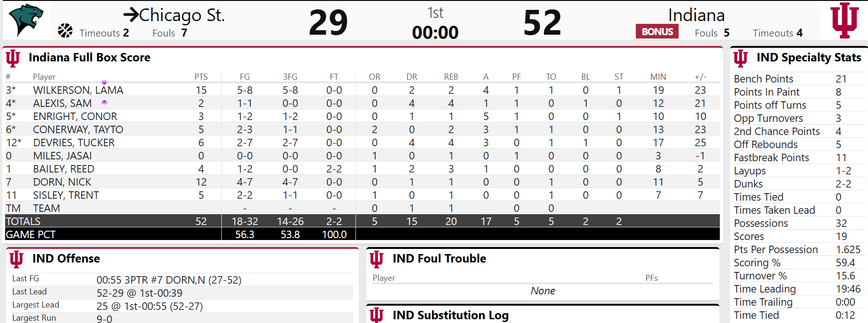This screenshot has width=868, height=323.
Task: Click the basketball icon beside Chicago St. timeouts
Action: 65,31
